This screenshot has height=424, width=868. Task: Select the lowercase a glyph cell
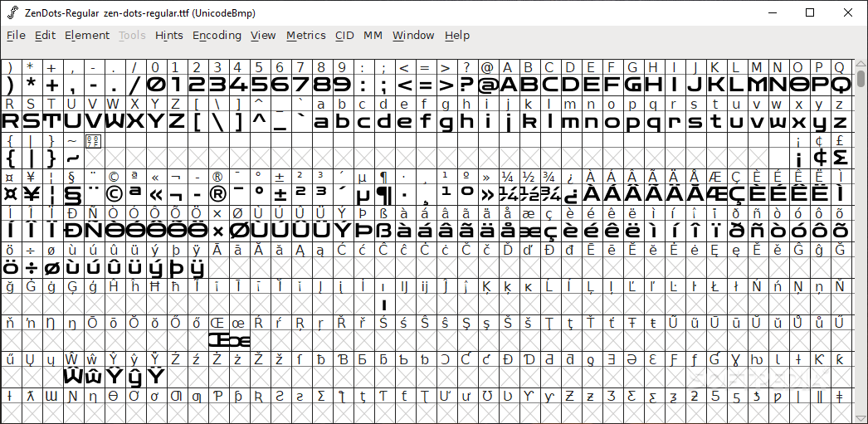click(321, 121)
